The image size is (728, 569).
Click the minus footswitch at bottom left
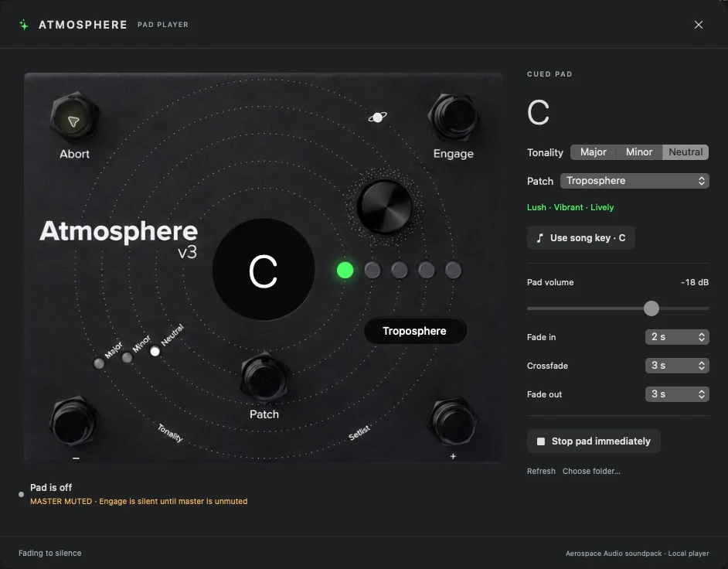[74, 422]
